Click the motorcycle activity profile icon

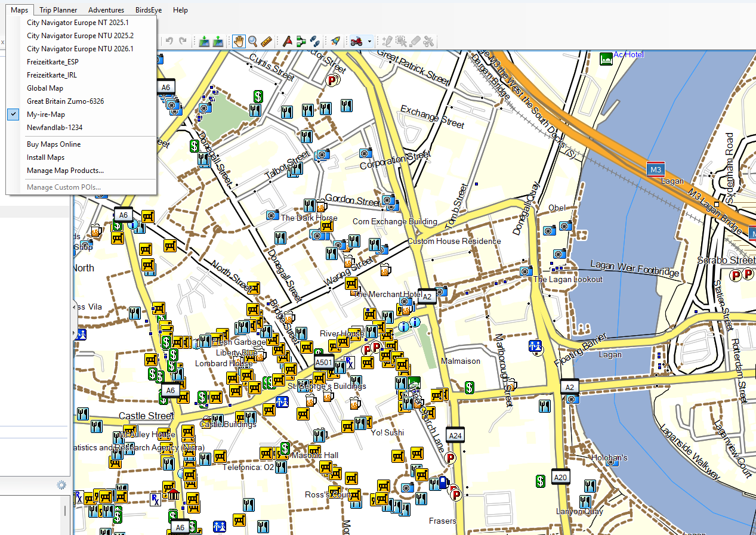tap(357, 41)
